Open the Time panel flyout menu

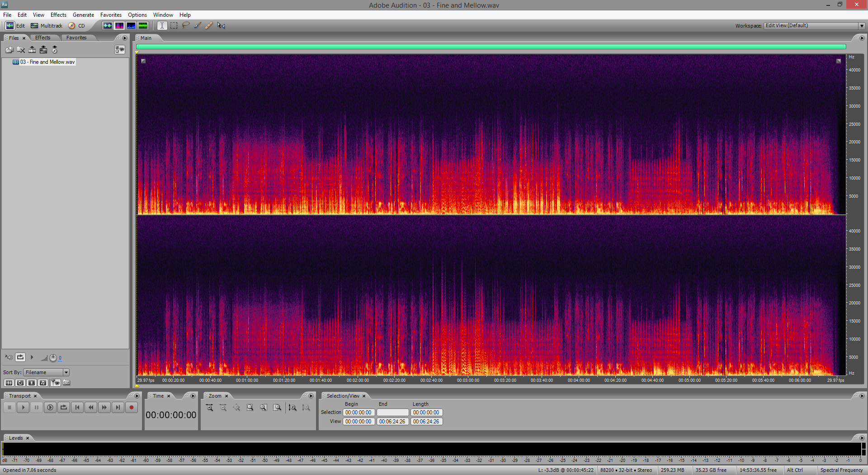coord(193,396)
